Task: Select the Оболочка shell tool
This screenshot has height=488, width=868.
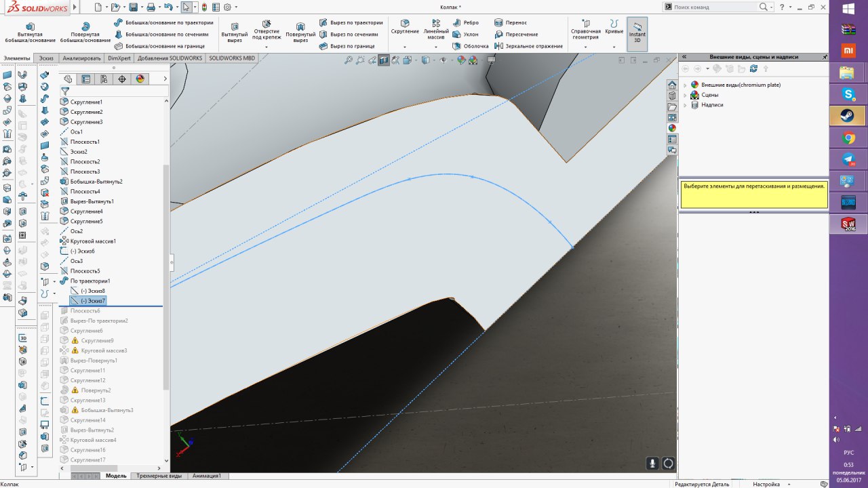Action: click(x=470, y=46)
